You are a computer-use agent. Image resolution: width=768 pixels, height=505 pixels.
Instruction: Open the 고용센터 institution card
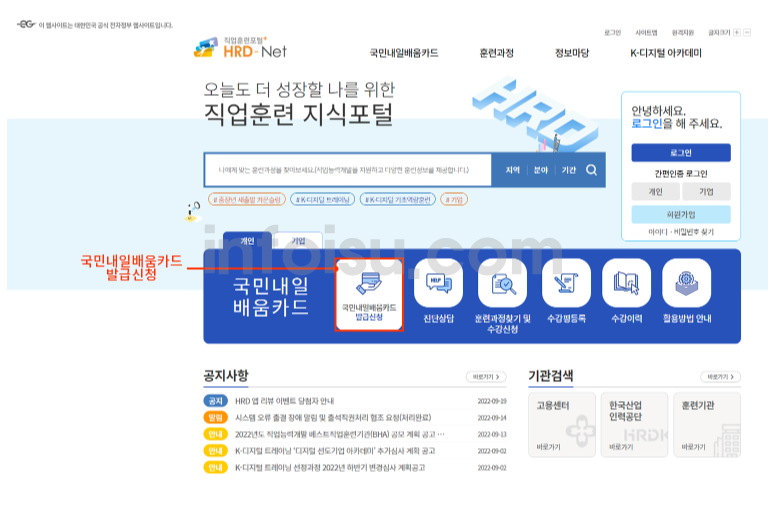562,425
